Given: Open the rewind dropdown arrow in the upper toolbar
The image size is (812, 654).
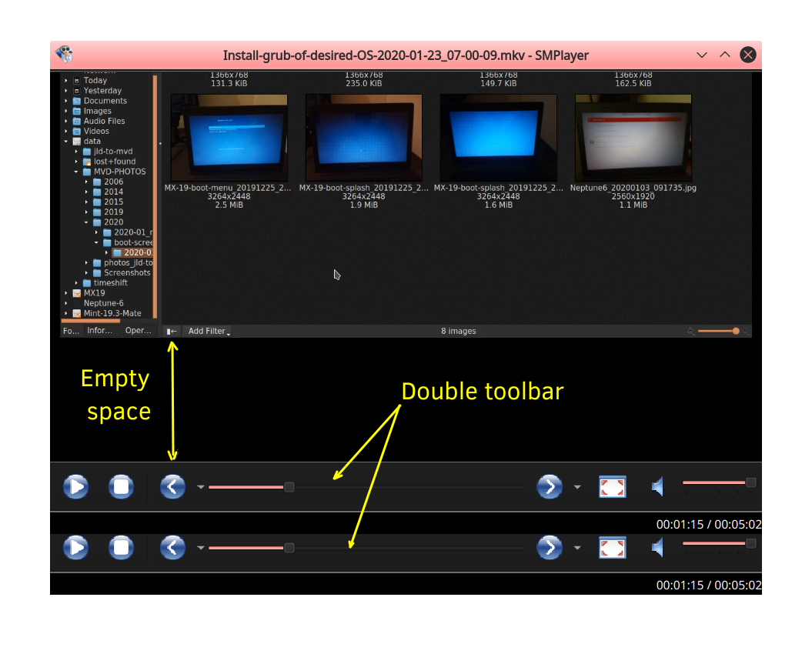Looking at the screenshot, I should (x=200, y=487).
